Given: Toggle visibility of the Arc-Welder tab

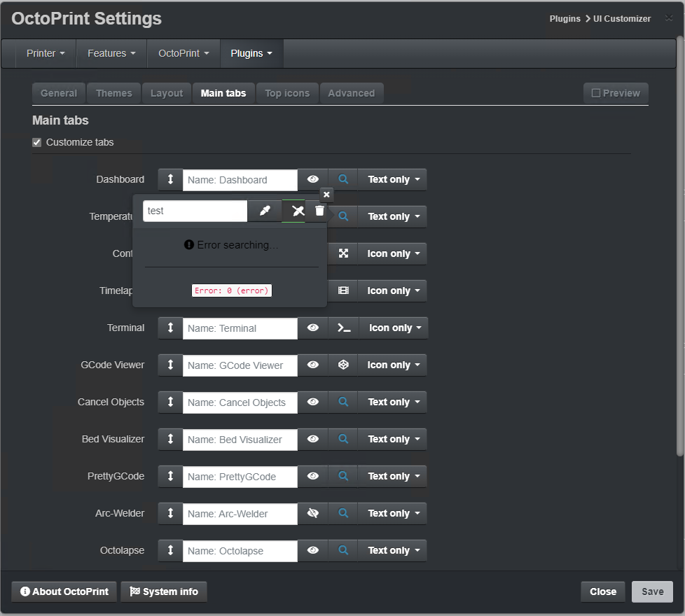Looking at the screenshot, I should pyautogui.click(x=312, y=513).
